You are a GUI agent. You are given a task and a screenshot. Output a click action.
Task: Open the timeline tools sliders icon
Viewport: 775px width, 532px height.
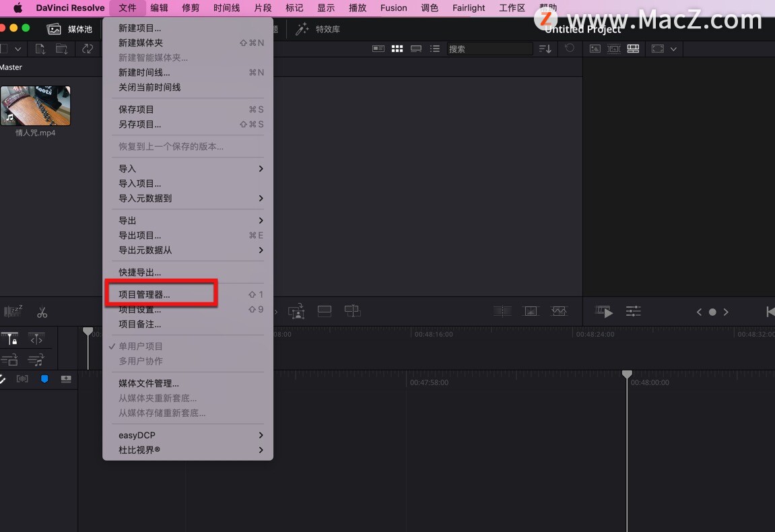[x=633, y=312]
